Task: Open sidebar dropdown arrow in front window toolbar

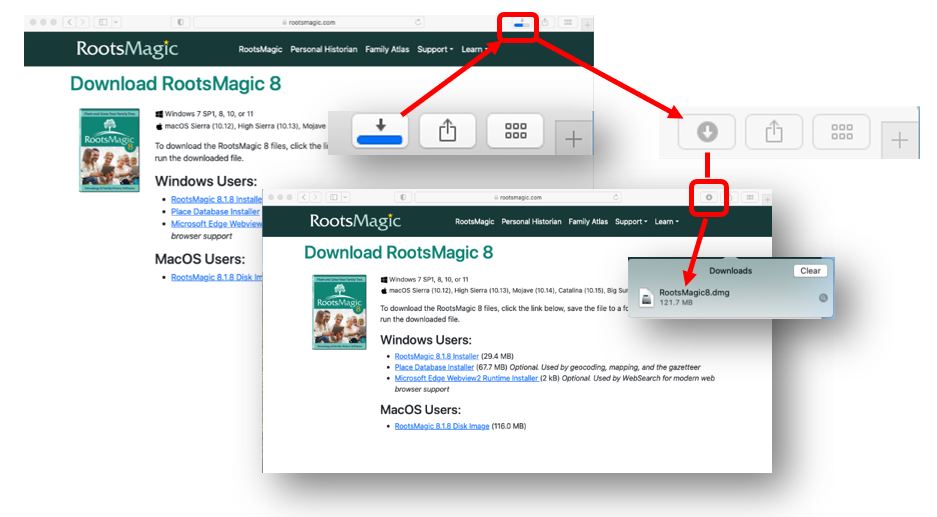Action: tap(345, 197)
